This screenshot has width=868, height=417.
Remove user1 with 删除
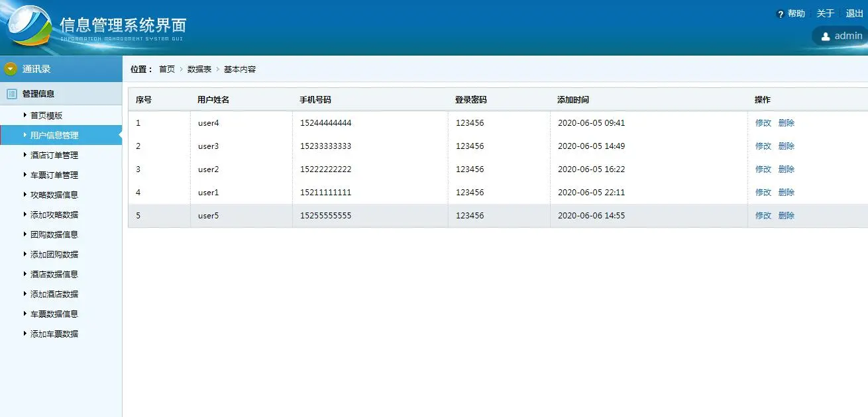tap(787, 192)
